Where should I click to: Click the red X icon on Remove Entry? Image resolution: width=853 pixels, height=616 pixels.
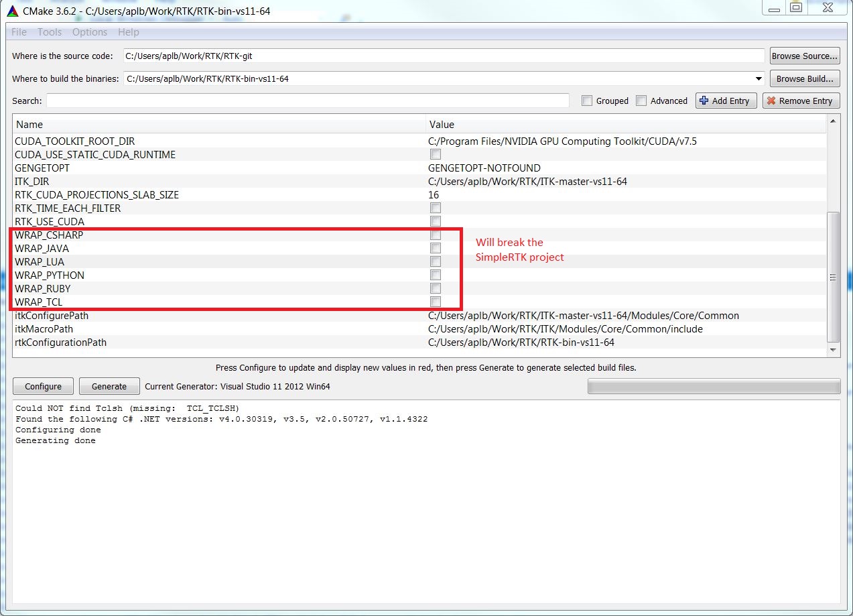[x=771, y=101]
